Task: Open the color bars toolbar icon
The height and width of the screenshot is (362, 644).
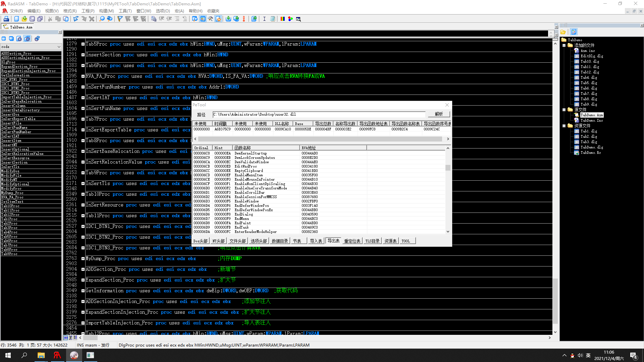Action: tap(283, 19)
